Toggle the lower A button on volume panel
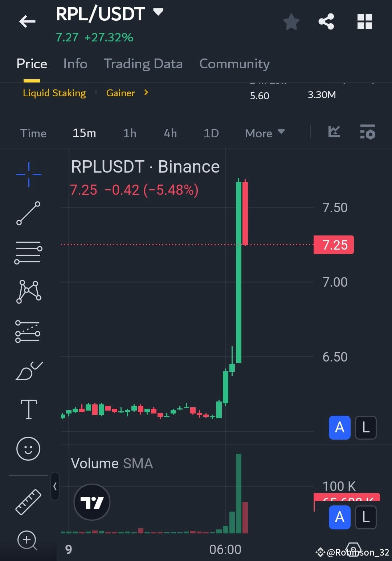 (339, 517)
